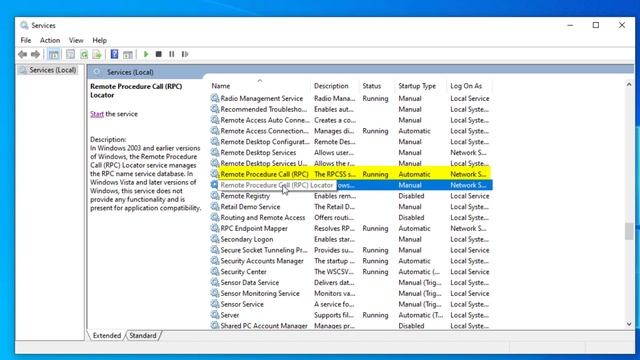Click the vertical scrollbar thumb of services list
The height and width of the screenshot is (360, 640).
[x=629, y=231]
